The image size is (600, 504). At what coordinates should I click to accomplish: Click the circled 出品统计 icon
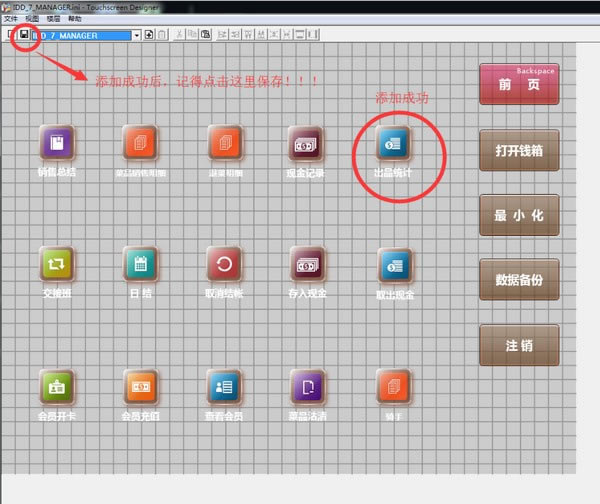393,144
